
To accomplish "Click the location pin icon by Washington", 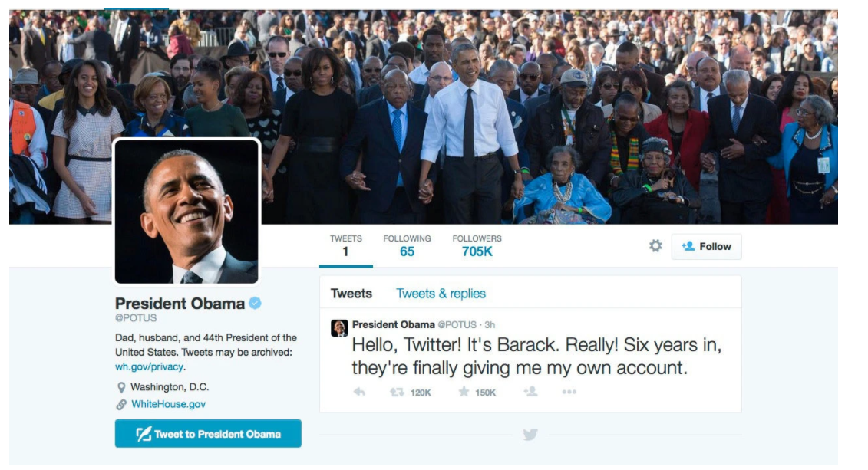I will pos(121,388).
